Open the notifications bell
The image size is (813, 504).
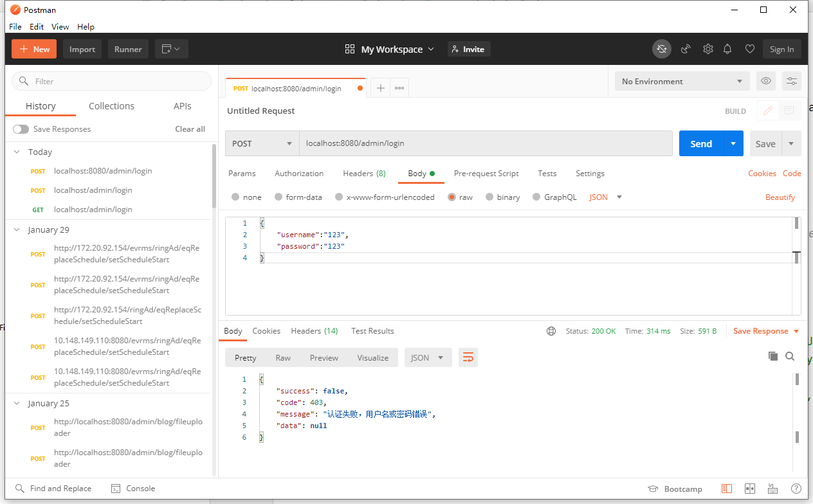727,49
